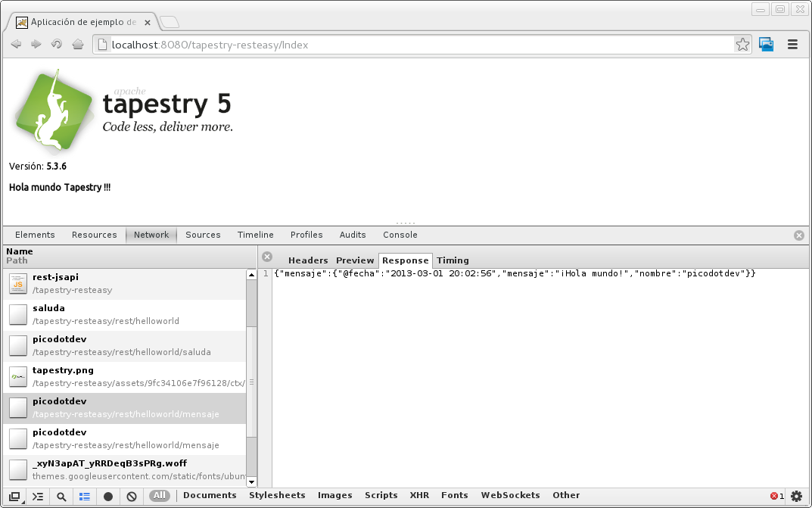Viewport: 812px width, 508px height.
Task: Enable the XHR request filter
Action: click(419, 496)
